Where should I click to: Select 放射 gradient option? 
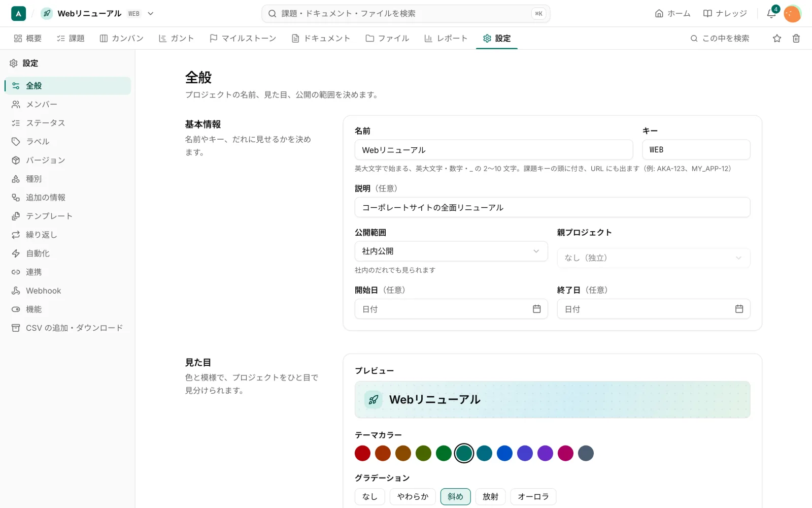tap(490, 496)
